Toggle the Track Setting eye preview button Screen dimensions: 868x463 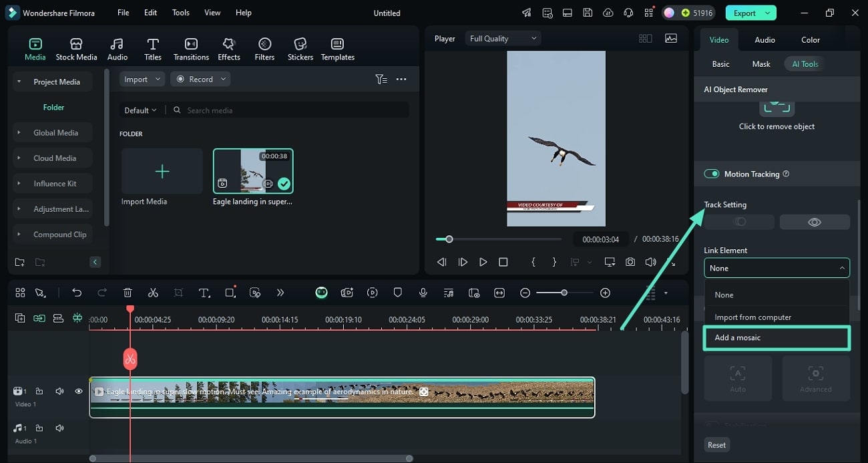pos(815,222)
